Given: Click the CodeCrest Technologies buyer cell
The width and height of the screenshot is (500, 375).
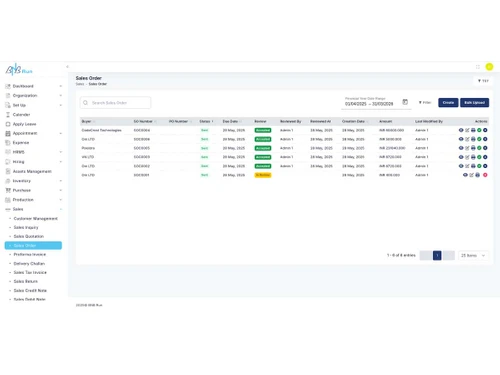Looking at the screenshot, I should (101, 130).
